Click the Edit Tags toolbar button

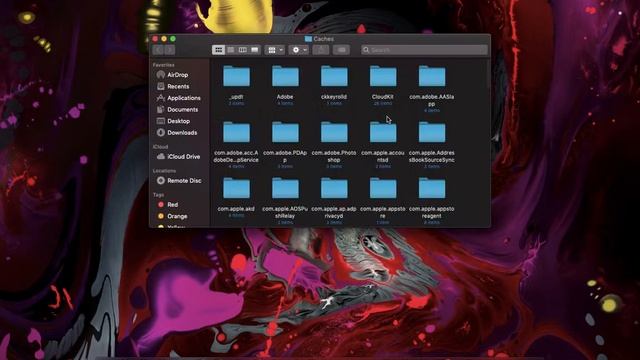341,50
